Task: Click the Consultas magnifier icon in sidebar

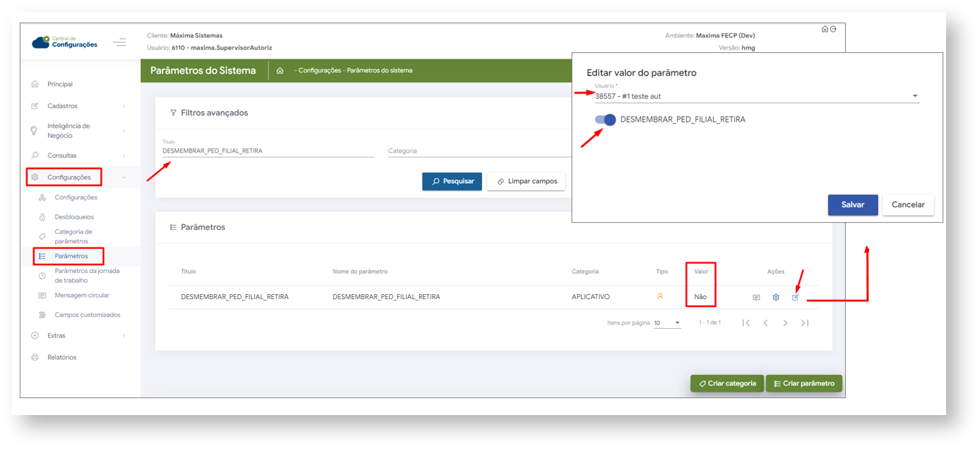Action: (35, 156)
